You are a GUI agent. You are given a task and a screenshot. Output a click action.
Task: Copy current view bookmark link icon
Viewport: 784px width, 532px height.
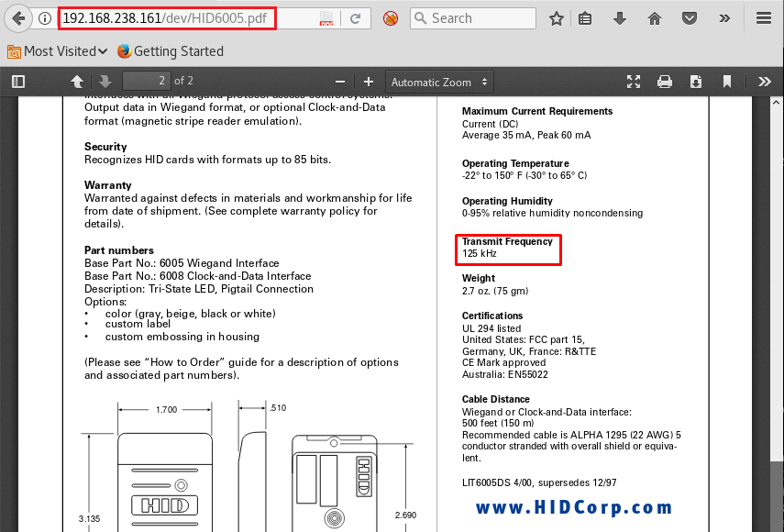pyautogui.click(x=727, y=82)
